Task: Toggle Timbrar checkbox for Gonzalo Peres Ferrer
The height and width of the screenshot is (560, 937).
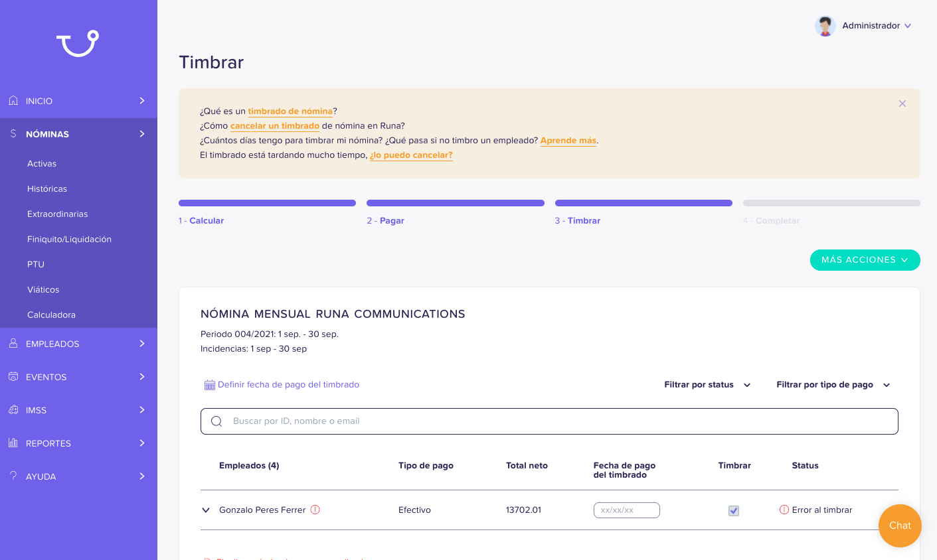Action: [734, 510]
